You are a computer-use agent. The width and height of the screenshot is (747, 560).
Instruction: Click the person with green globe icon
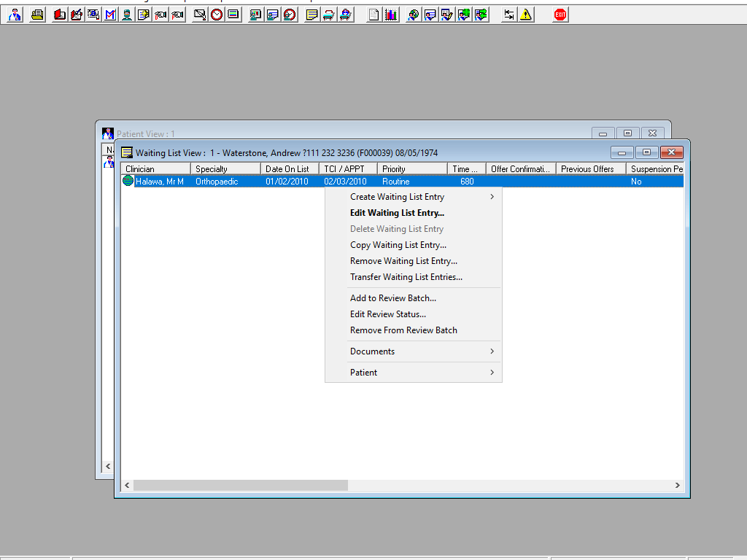463,15
